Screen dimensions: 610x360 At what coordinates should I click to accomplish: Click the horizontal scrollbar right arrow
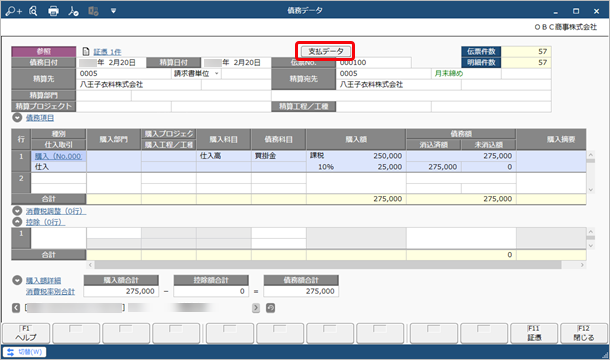[582, 265]
